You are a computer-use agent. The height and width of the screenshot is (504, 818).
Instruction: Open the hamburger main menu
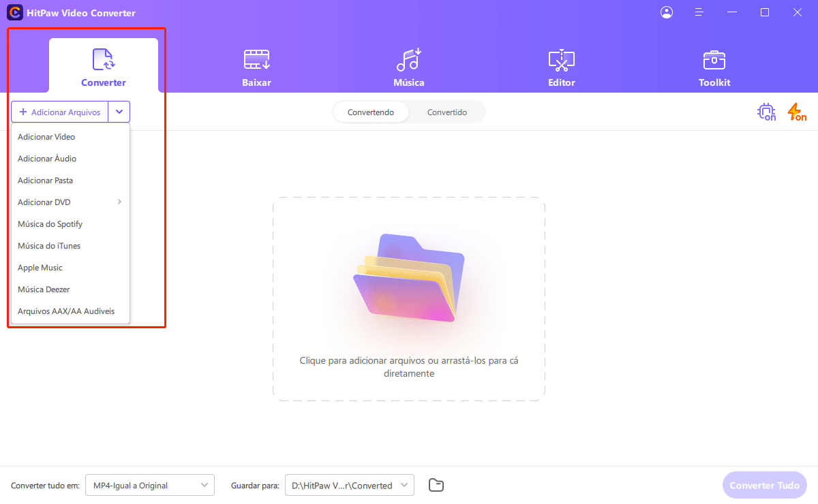699,12
